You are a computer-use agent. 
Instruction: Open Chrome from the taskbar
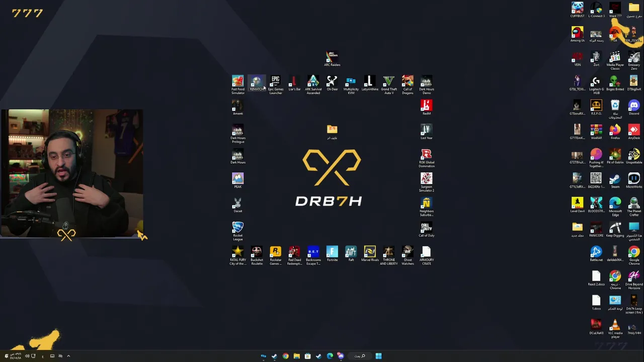pos(285,356)
